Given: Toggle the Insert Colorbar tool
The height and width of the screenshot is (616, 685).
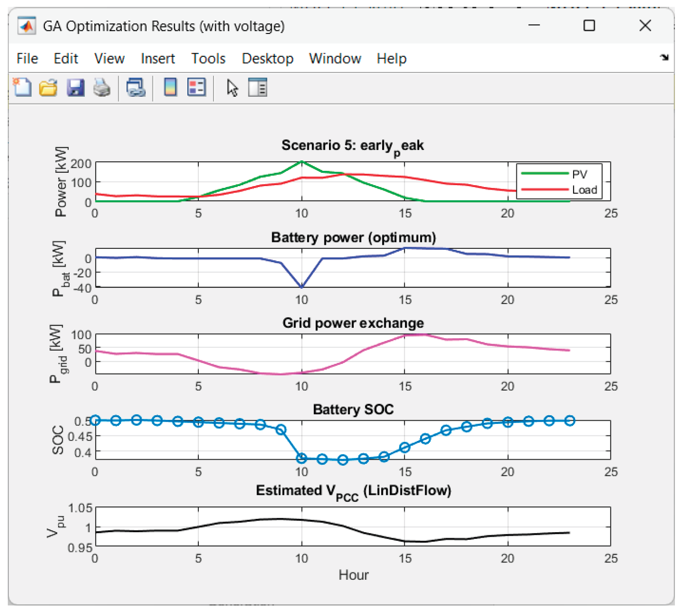Looking at the screenshot, I should pos(170,87).
